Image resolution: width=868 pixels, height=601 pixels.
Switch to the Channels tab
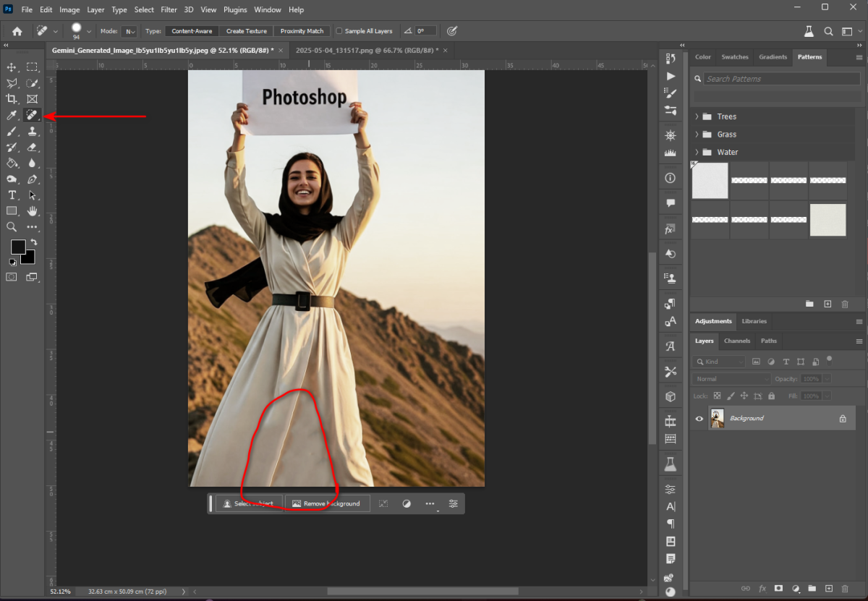(737, 341)
